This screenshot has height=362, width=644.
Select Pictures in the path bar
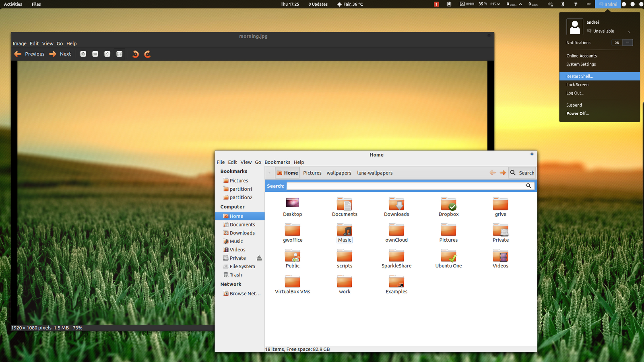click(x=312, y=173)
